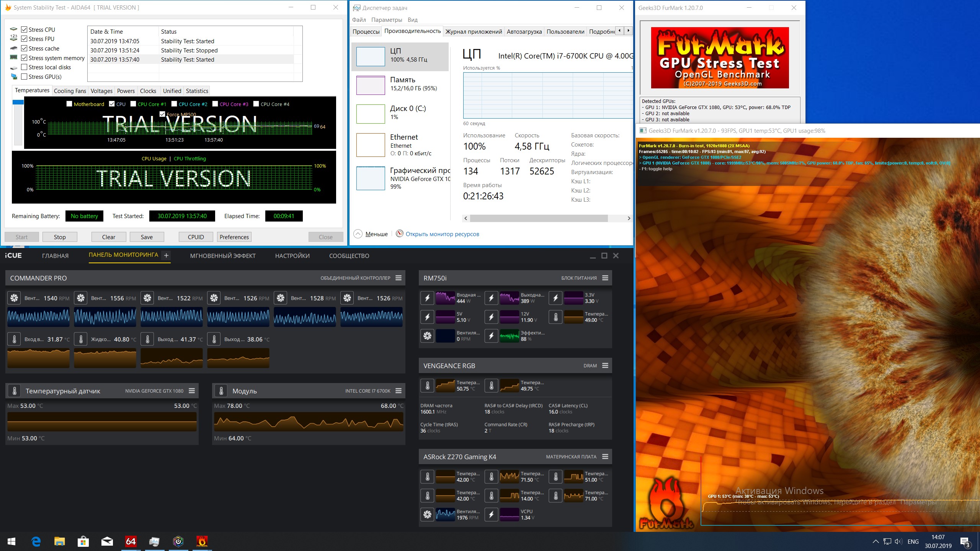Open Microsoft Store from the taskbar

pyautogui.click(x=83, y=541)
